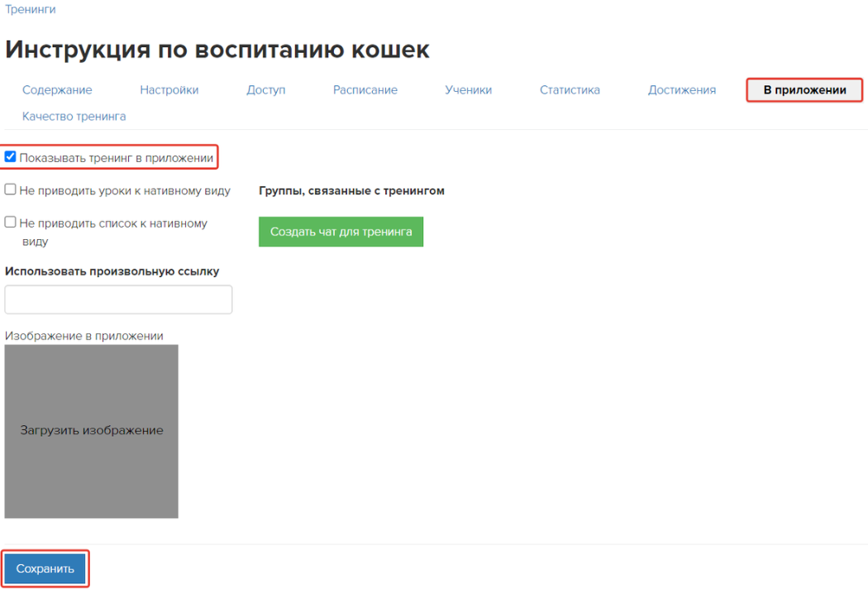Screen dimensions: 868x589
Task: Switch to the Настройки tab
Action: (x=169, y=90)
